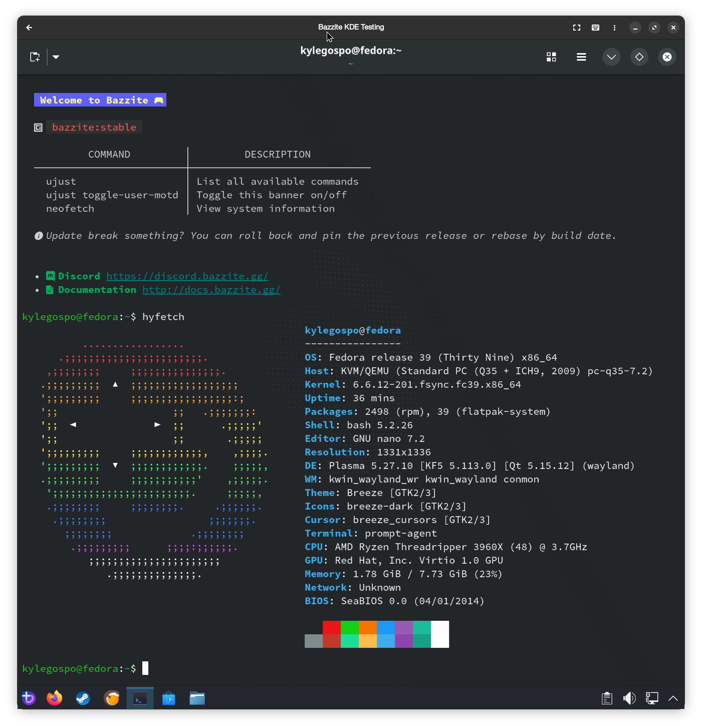
Task: Launch Steam from the taskbar
Action: tap(83, 698)
